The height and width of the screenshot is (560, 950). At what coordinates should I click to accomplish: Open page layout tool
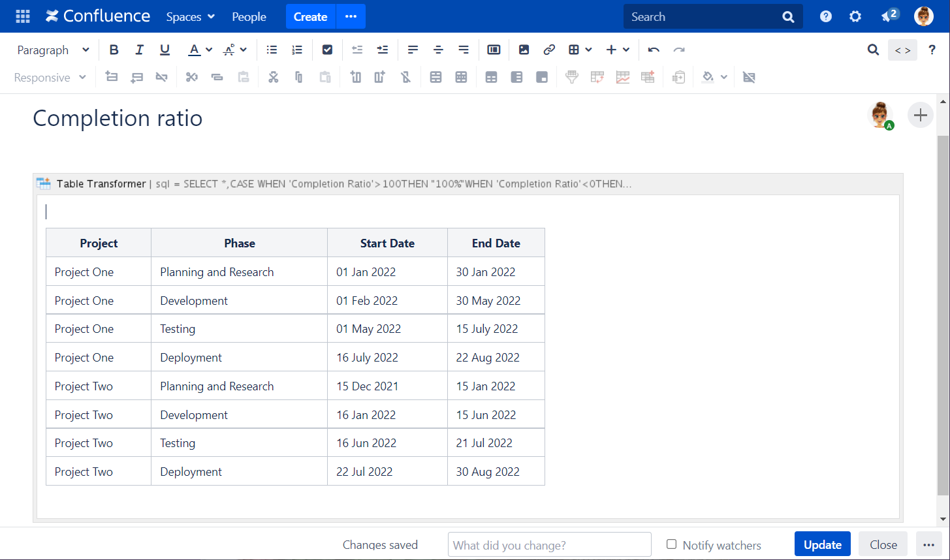(x=494, y=50)
